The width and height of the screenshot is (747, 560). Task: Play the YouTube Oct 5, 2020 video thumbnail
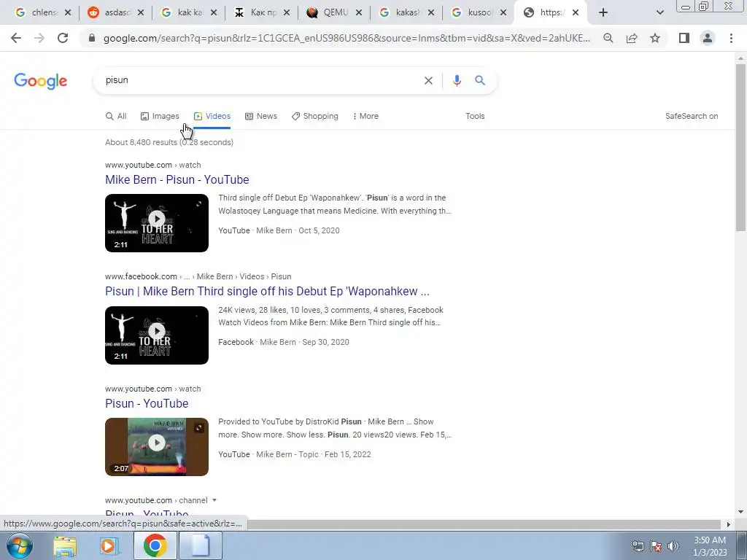coord(157,223)
